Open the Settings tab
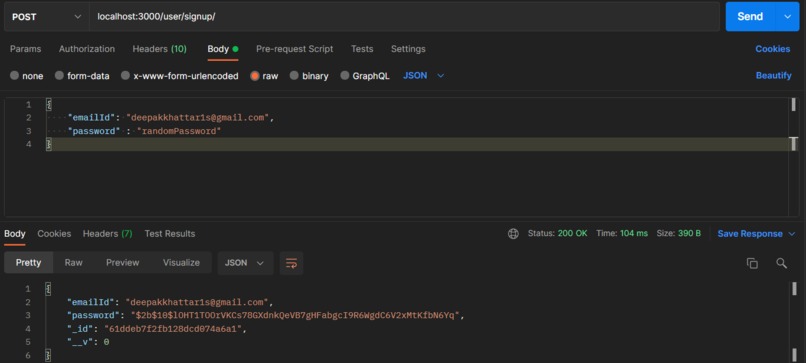The width and height of the screenshot is (806, 363). click(x=408, y=49)
